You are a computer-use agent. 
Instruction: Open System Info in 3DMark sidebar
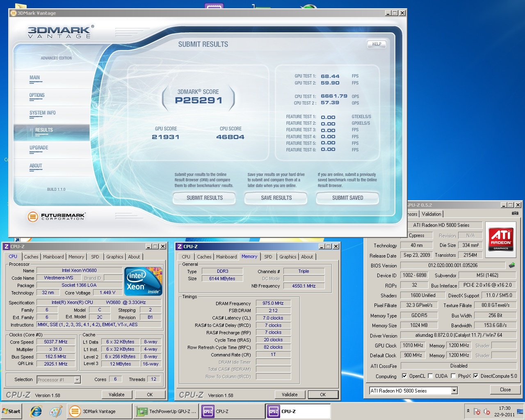coord(43,113)
